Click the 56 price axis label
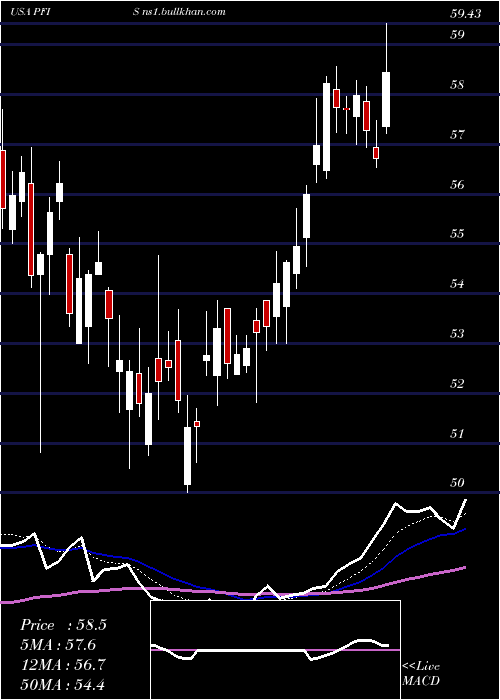This screenshot has width=500, height=700. pyautogui.click(x=457, y=184)
